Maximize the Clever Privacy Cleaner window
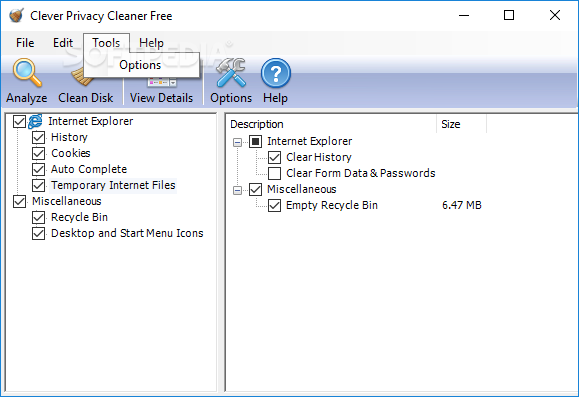The image size is (579, 397). point(509,16)
